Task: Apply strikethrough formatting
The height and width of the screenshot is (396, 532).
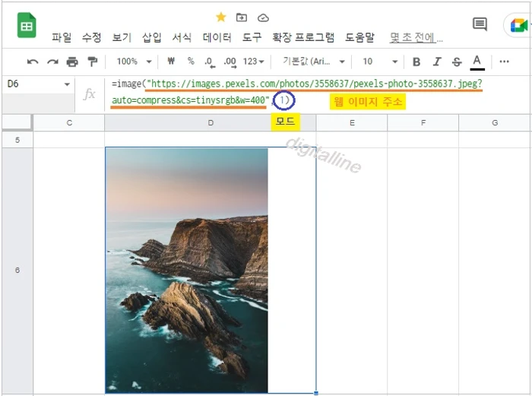Action: 457,62
